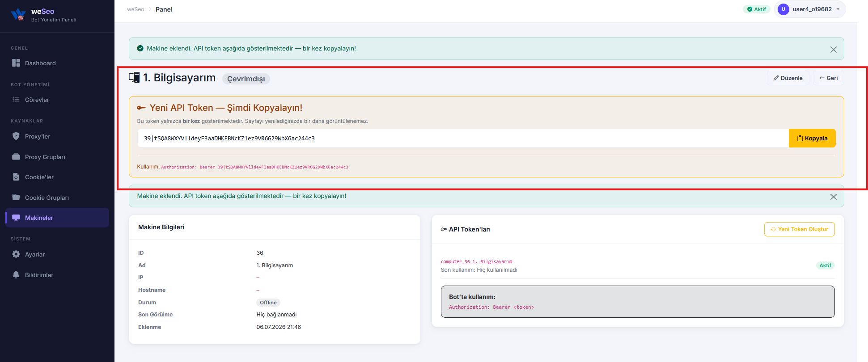Click the Proxy Grupları folder icon
The height and width of the screenshot is (362, 868).
coord(16,156)
